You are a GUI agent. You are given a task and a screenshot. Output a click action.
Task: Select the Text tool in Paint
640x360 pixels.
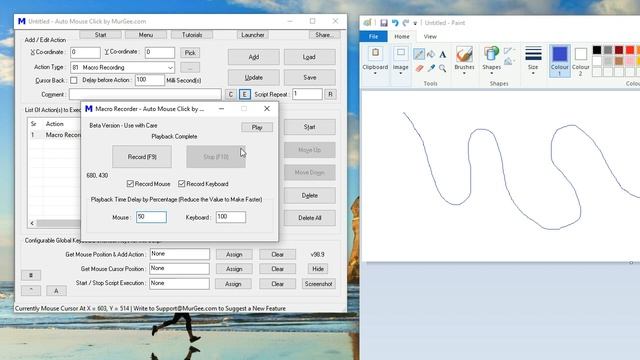443,54
